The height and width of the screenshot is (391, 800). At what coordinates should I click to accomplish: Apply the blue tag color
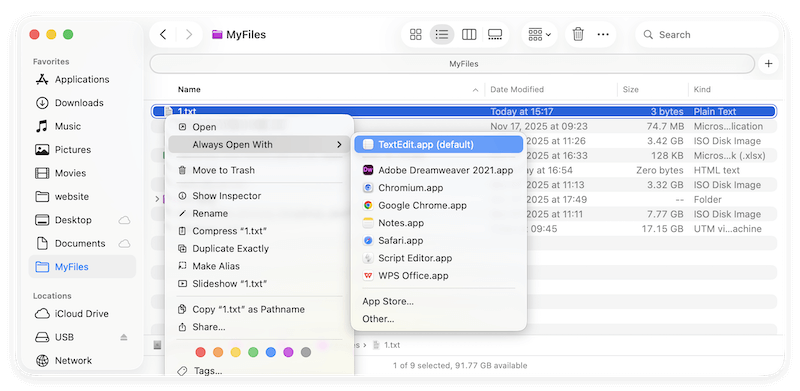click(x=271, y=352)
